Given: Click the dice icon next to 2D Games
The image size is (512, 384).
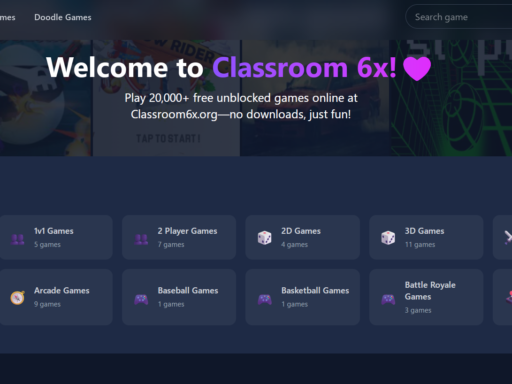Looking at the screenshot, I should [x=265, y=238].
